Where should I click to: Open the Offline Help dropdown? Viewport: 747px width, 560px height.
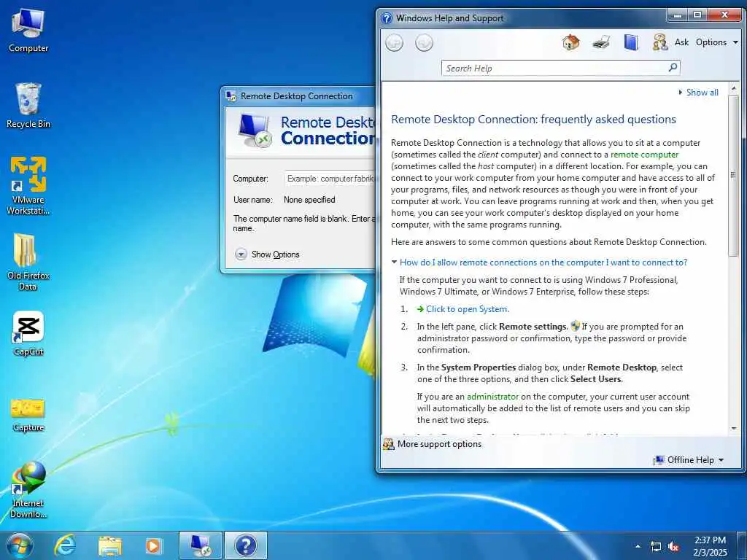point(689,460)
